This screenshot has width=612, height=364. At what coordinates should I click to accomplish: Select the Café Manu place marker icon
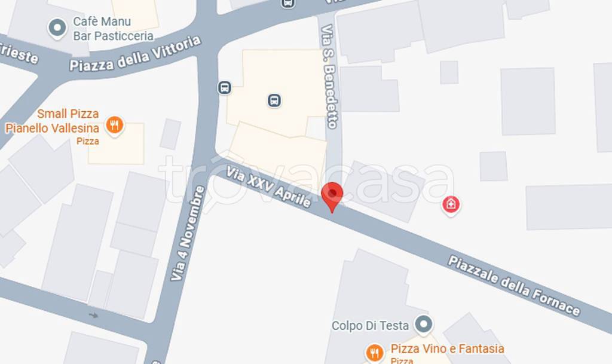click(57, 29)
